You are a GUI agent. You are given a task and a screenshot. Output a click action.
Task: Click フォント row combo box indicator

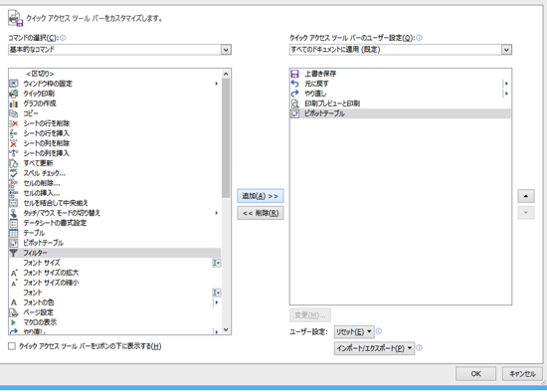click(216, 293)
